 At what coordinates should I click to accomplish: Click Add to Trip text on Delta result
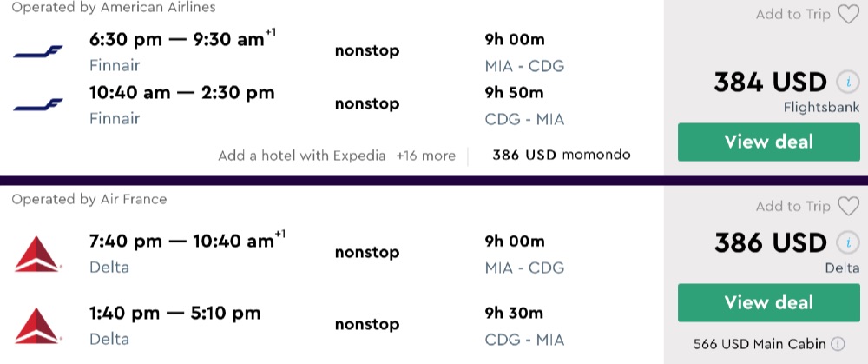pos(792,206)
